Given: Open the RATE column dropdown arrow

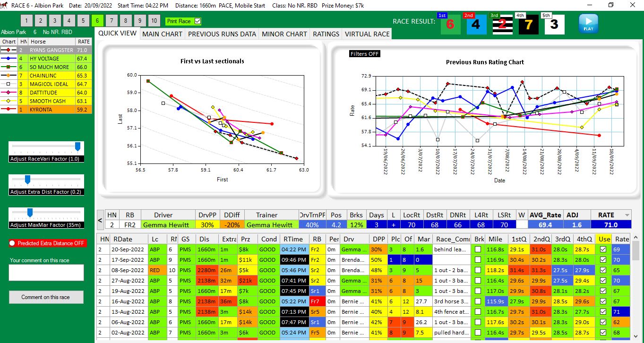Looking at the screenshot, I should [x=627, y=215].
